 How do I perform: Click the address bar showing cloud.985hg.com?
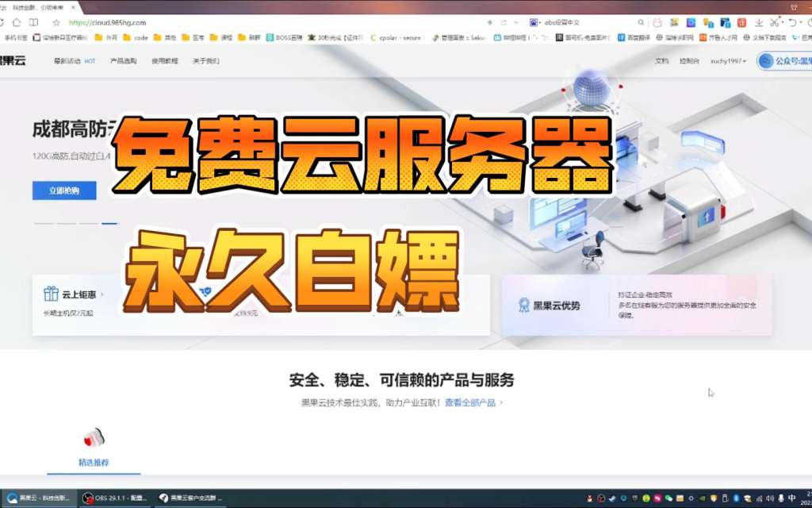pos(107,23)
